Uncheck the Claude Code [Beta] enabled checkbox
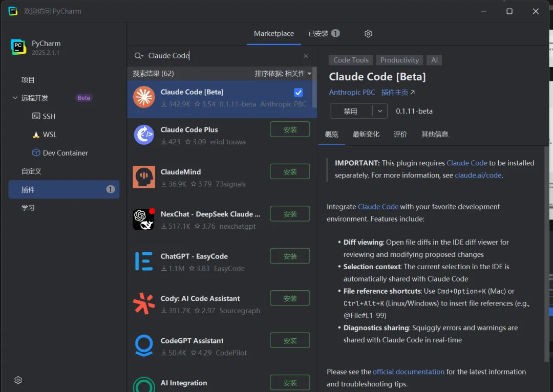The width and height of the screenshot is (553, 392). pos(299,92)
